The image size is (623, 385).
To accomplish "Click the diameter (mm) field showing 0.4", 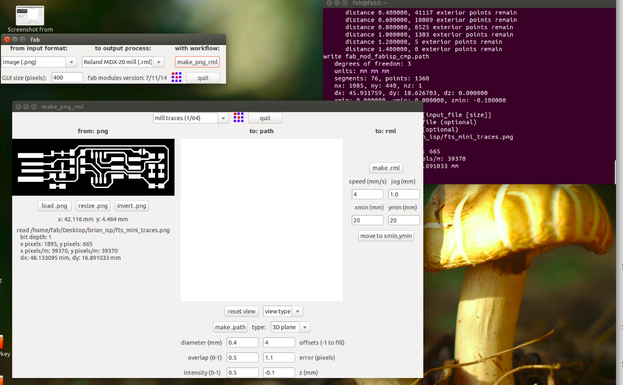I will pyautogui.click(x=242, y=342).
